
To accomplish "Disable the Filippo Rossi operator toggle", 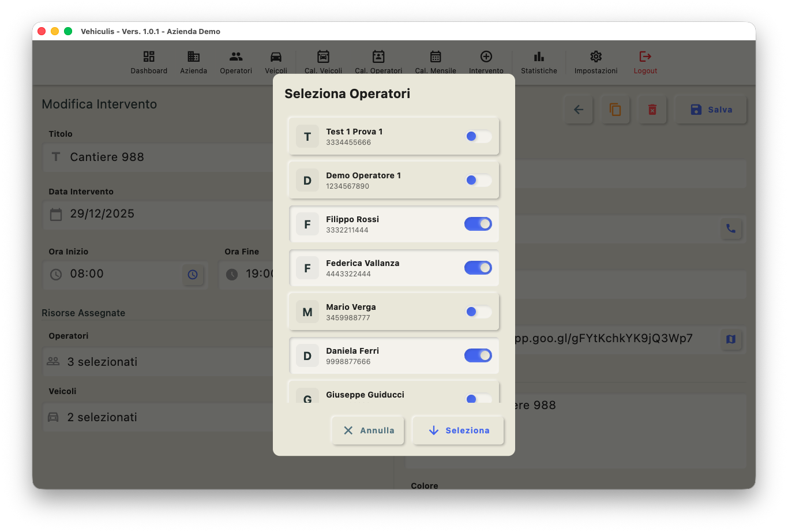I will [478, 224].
